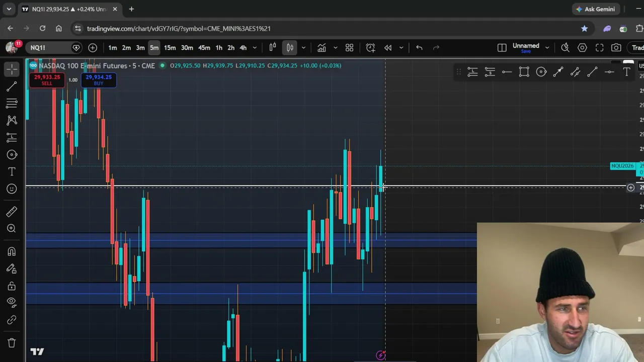Switch to the 15m timeframe

tap(170, 48)
